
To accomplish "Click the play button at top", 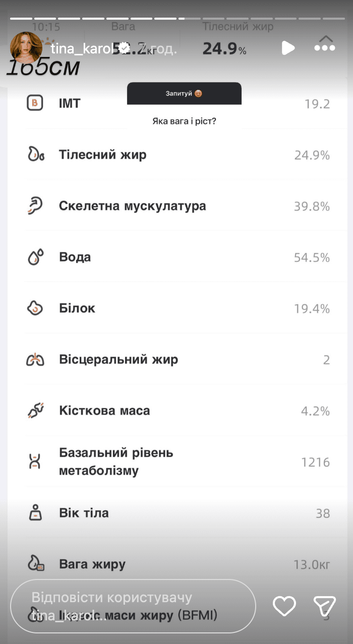I will (288, 48).
